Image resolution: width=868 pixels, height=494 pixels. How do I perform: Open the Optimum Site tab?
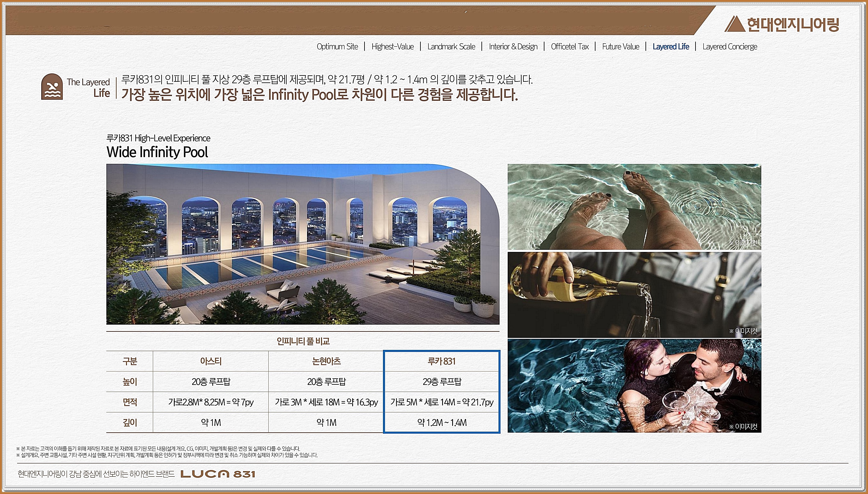pyautogui.click(x=337, y=47)
